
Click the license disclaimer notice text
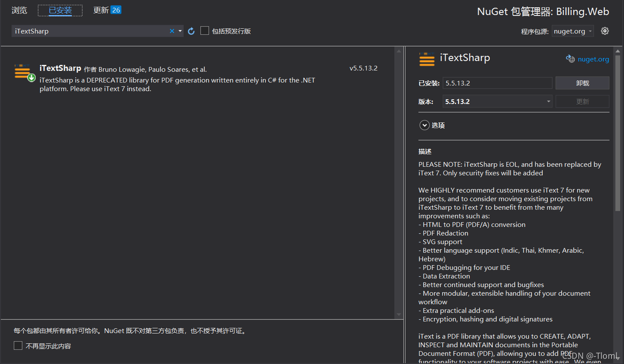click(131, 330)
